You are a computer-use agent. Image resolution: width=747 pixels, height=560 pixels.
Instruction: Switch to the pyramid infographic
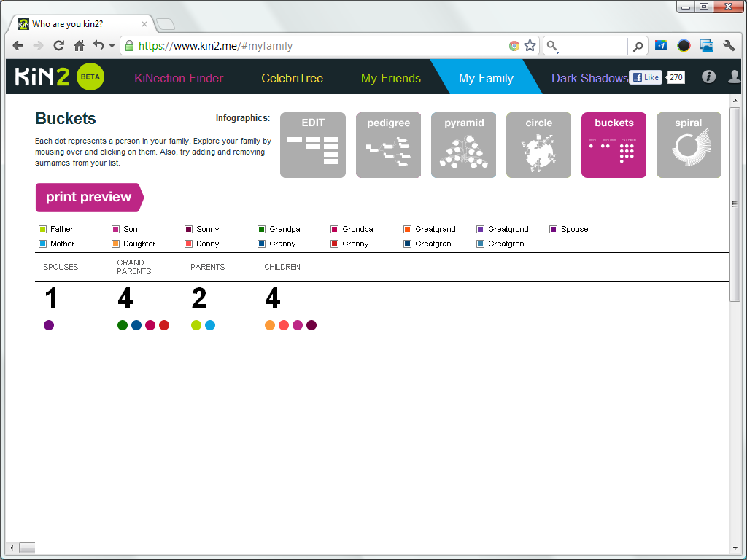coord(463,145)
